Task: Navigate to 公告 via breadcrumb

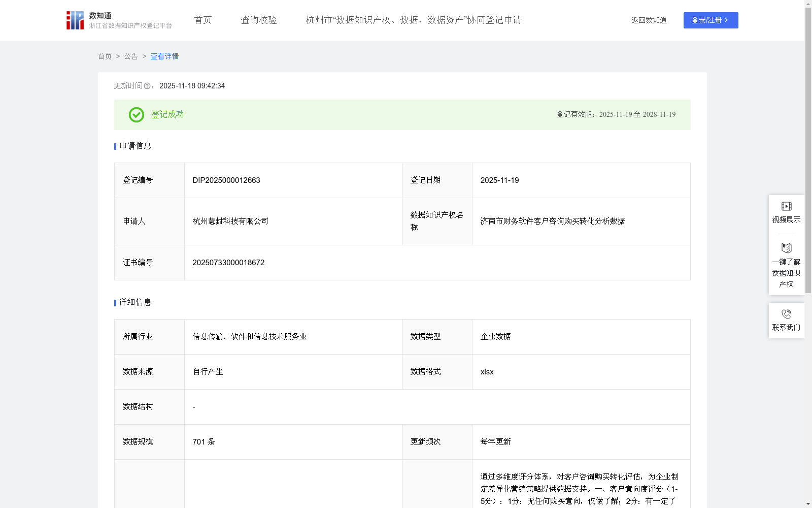Action: tap(131, 56)
